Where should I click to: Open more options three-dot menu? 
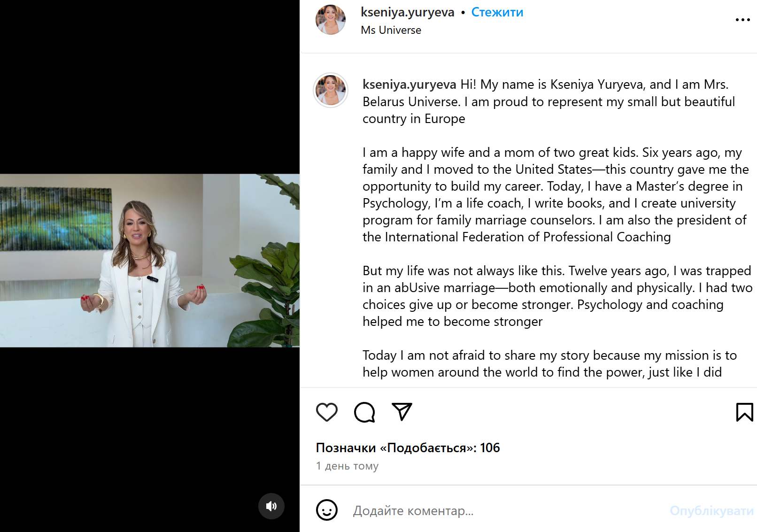tap(742, 20)
